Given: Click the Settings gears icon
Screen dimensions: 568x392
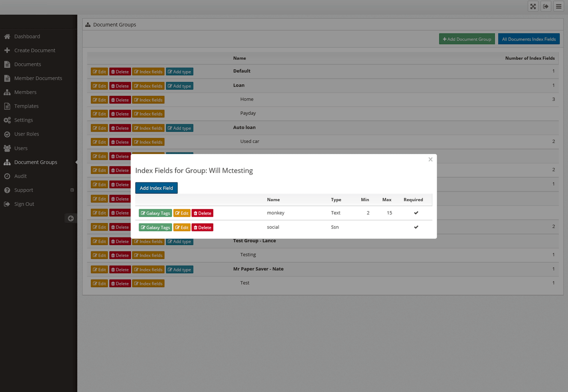Looking at the screenshot, I should point(7,120).
